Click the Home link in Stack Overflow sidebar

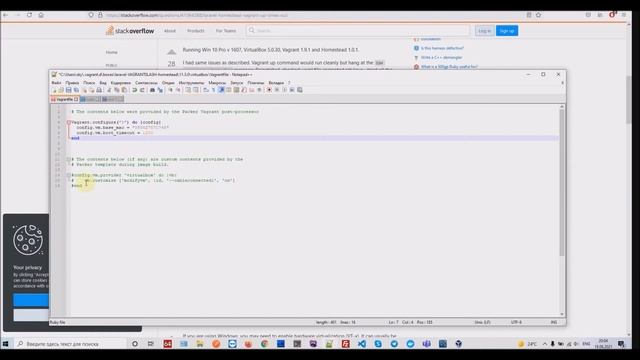click(111, 52)
